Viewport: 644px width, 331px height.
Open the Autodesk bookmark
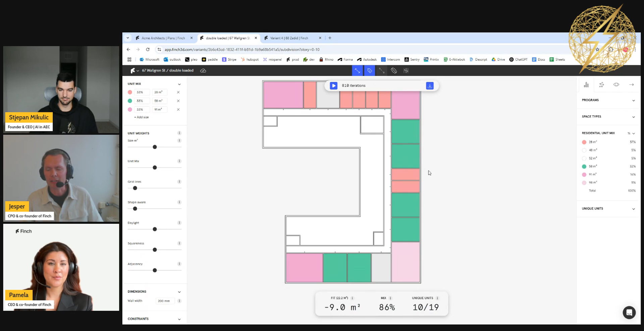click(x=367, y=60)
